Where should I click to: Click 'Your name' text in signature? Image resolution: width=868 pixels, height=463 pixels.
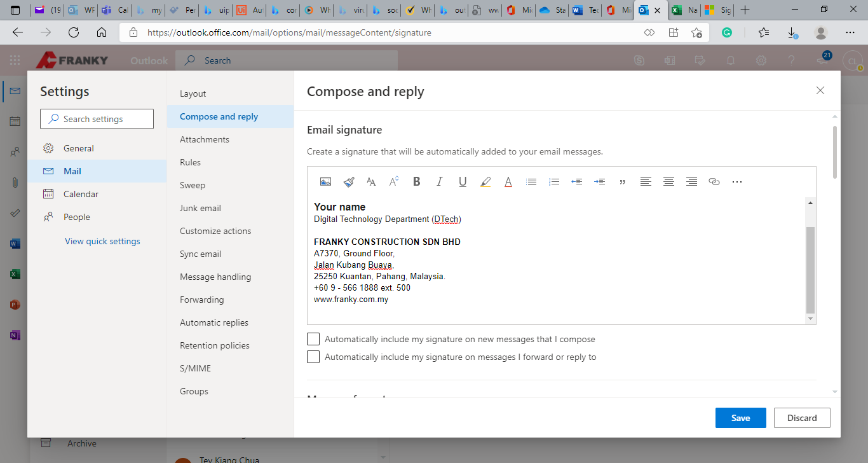[339, 207]
